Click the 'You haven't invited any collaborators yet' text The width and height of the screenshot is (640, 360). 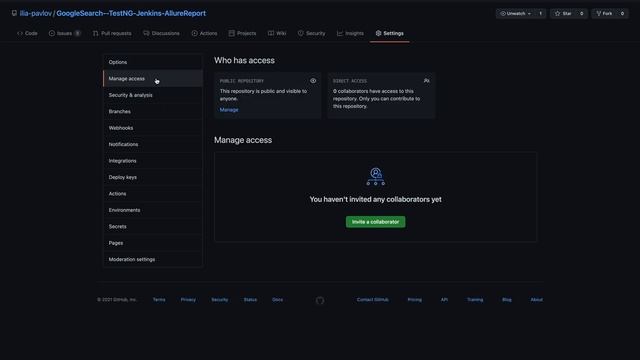[x=376, y=199]
